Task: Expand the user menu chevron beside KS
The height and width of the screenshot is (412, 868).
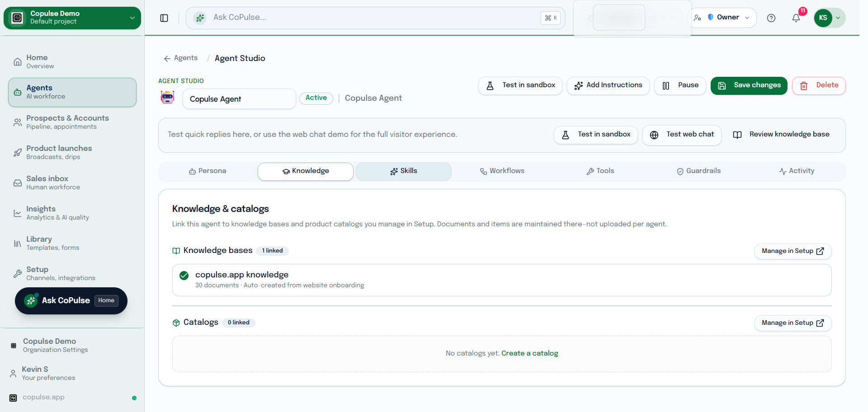Action: pos(838,18)
